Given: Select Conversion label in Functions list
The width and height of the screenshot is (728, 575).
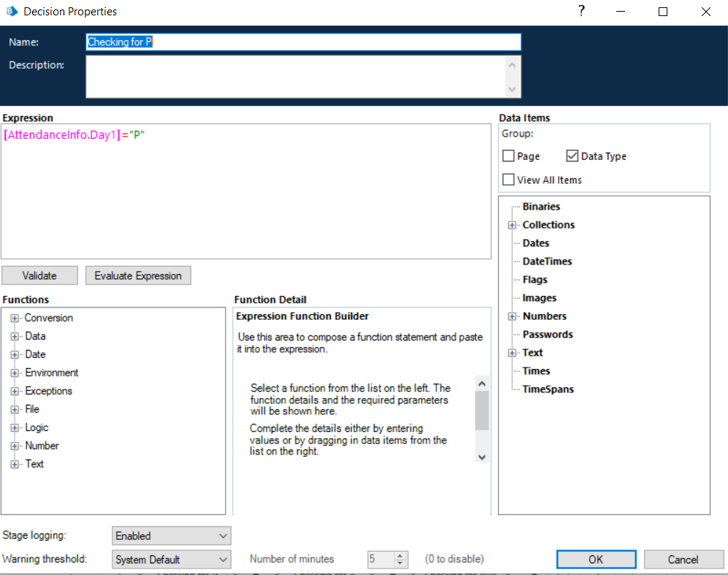Looking at the screenshot, I should (x=49, y=318).
